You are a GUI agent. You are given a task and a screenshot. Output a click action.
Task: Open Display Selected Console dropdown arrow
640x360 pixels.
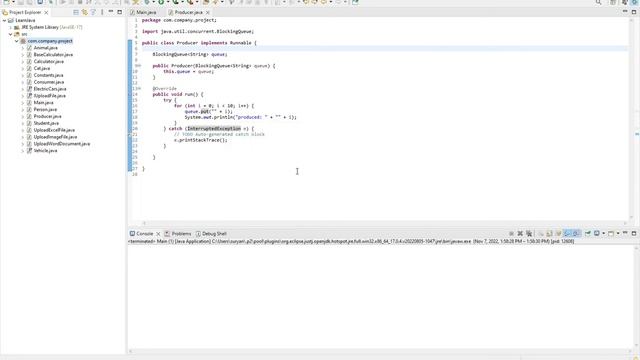click(604, 233)
